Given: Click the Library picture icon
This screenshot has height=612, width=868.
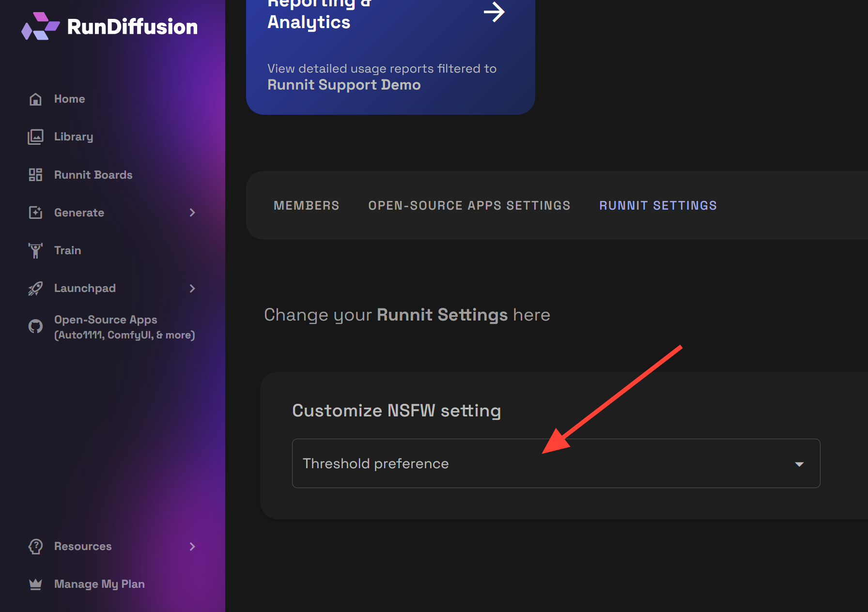Looking at the screenshot, I should (x=35, y=136).
